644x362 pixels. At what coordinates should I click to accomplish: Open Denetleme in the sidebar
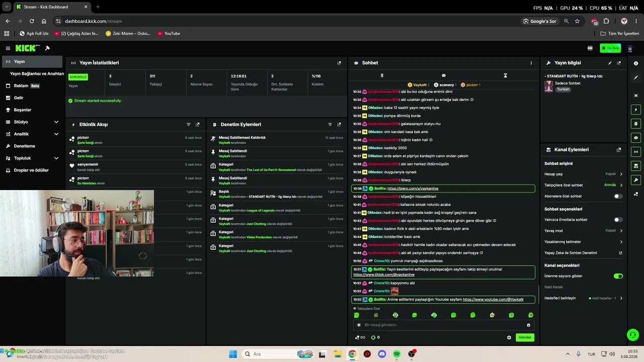(31, 146)
